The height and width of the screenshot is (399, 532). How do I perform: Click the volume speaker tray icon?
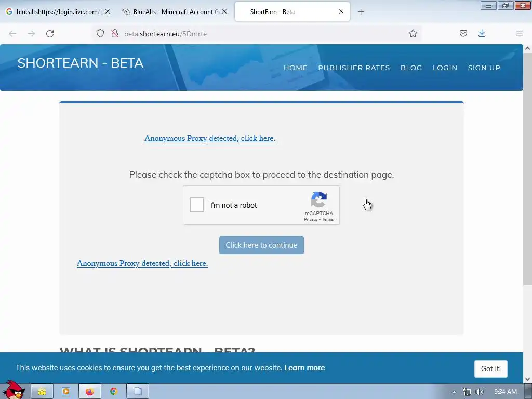(x=479, y=392)
